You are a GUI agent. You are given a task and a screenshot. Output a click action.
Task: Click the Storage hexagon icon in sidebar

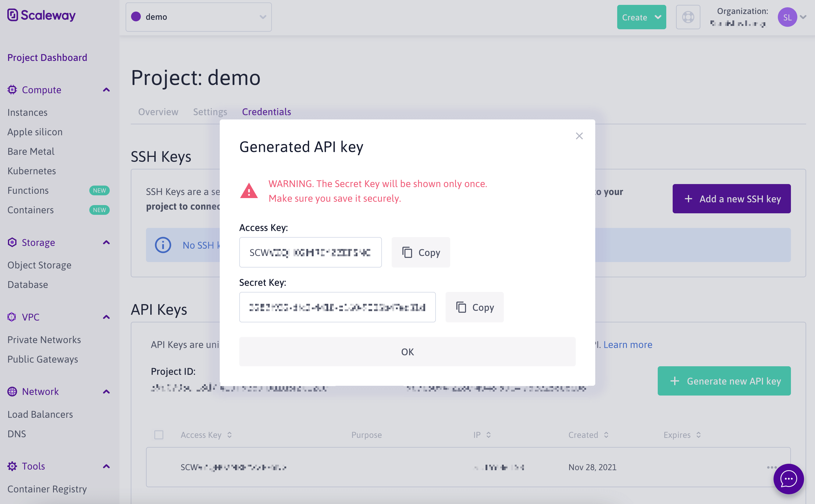[x=12, y=242]
